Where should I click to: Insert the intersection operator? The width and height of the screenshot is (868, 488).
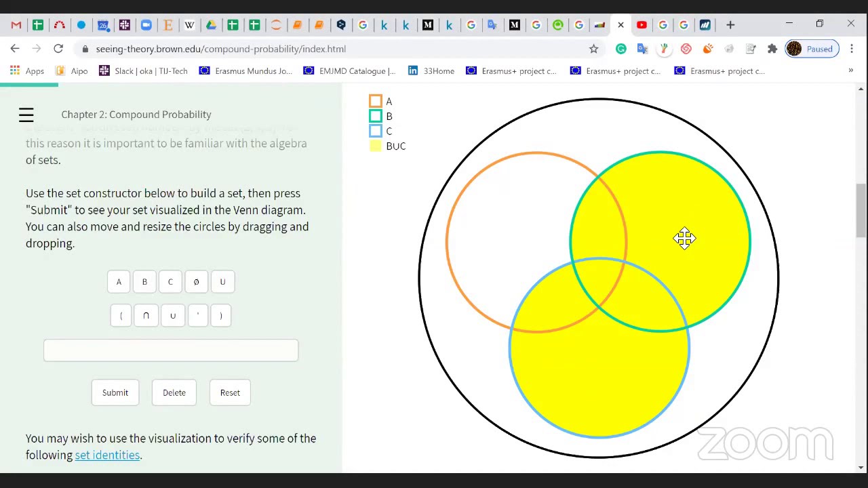[146, 316]
